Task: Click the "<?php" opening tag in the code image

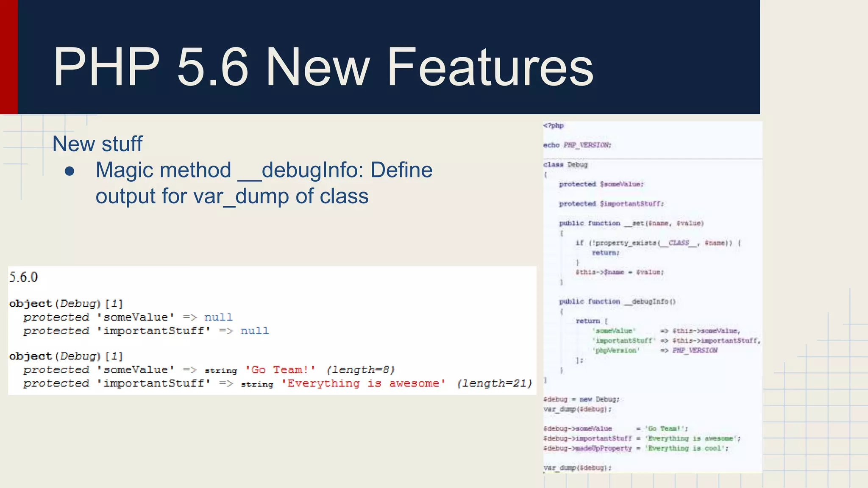Action: click(x=553, y=125)
